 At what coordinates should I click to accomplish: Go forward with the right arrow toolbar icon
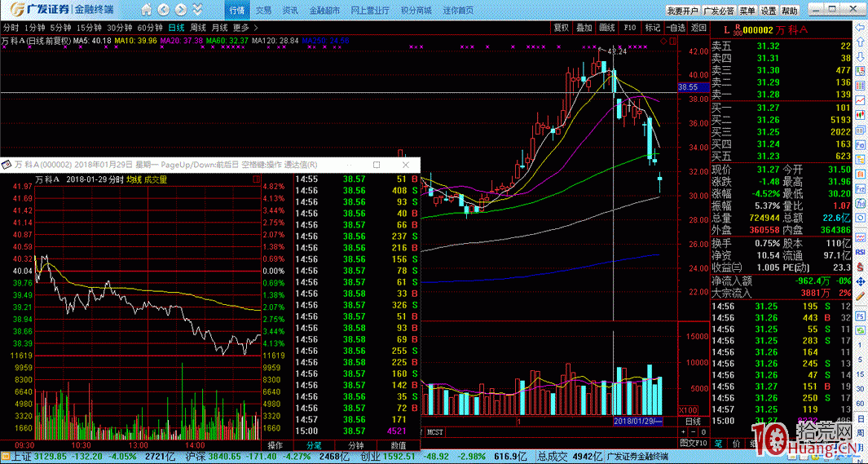(180, 10)
